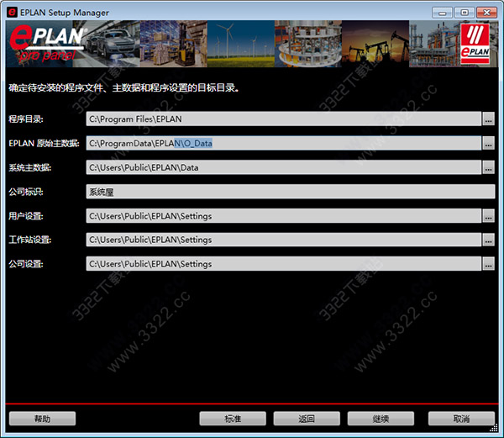The height and width of the screenshot is (438, 504).
Task: Cancel setup with the 取消 button
Action: (461, 419)
